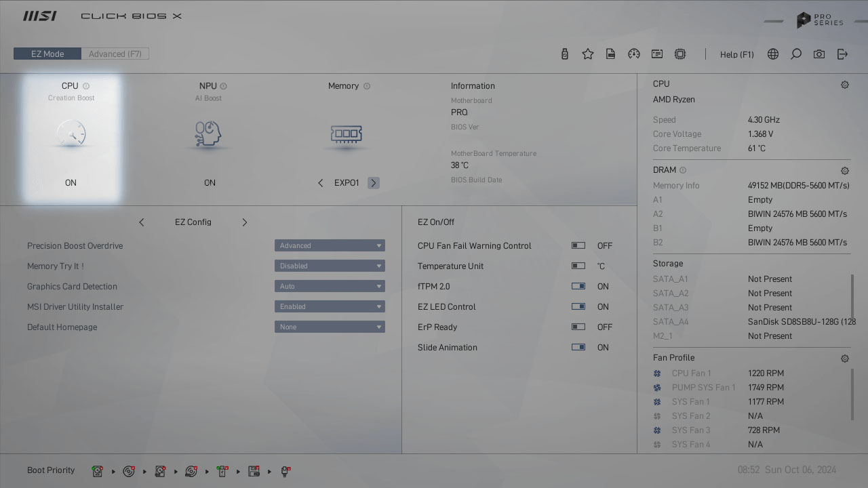Toggle fTPM 2.0 switch

(x=578, y=287)
